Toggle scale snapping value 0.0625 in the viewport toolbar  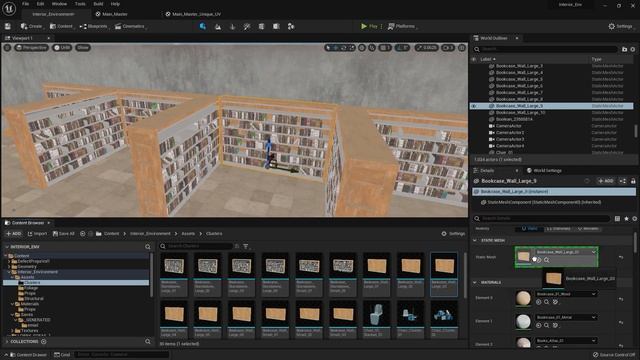coord(426,48)
